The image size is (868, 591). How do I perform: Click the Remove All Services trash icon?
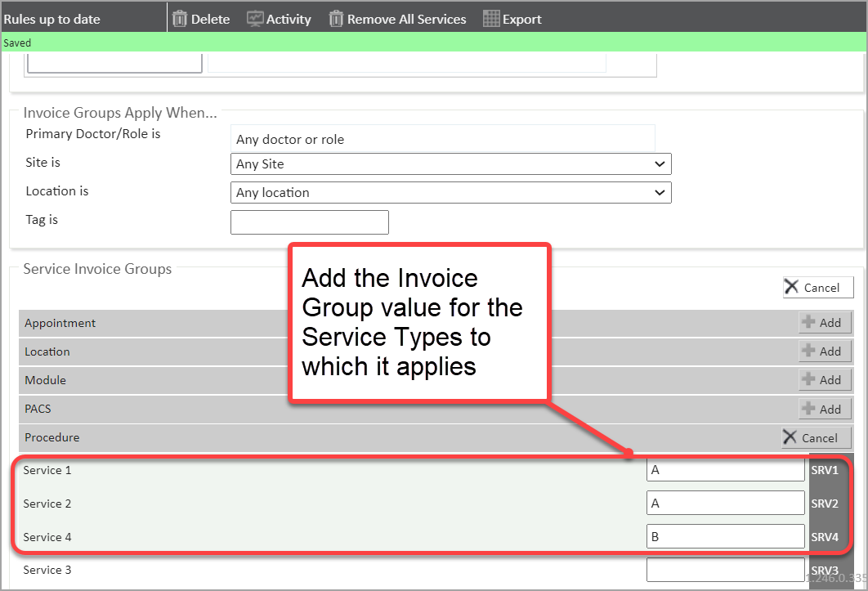point(336,19)
